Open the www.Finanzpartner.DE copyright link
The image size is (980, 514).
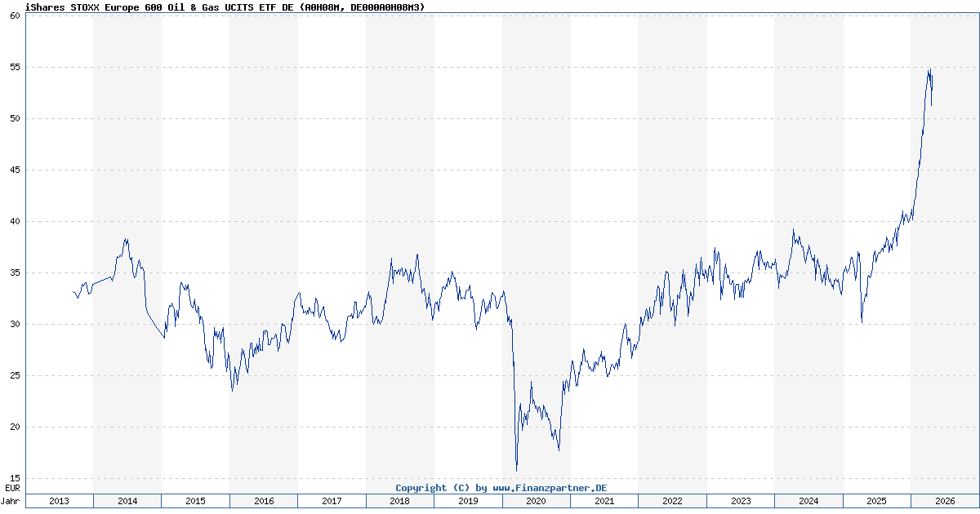[502, 487]
